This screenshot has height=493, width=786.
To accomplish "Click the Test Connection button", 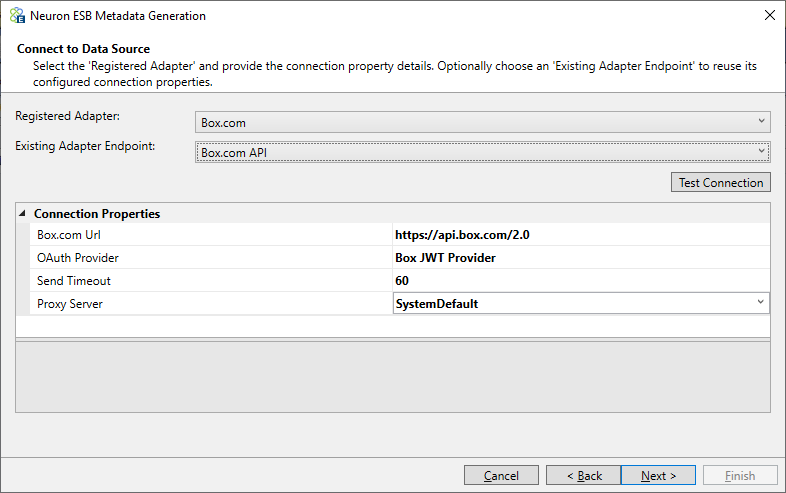I will [720, 183].
